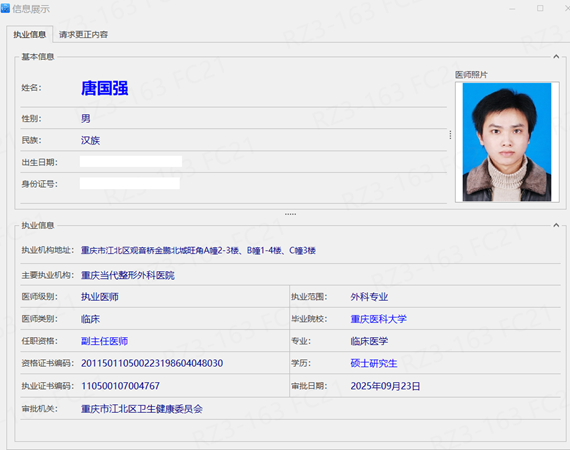This screenshot has width=570, height=450.
Task: Open the 重庆医科大学 link
Action: coord(378,319)
